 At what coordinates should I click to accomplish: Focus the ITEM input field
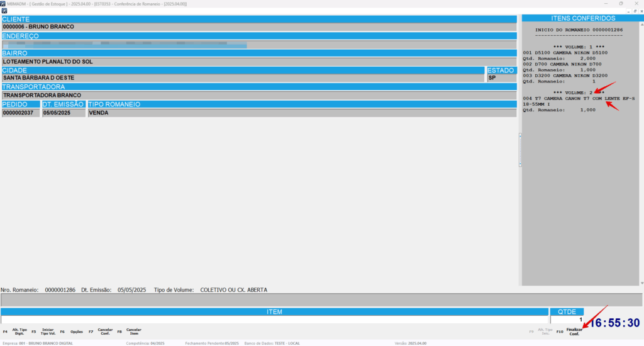coord(274,320)
